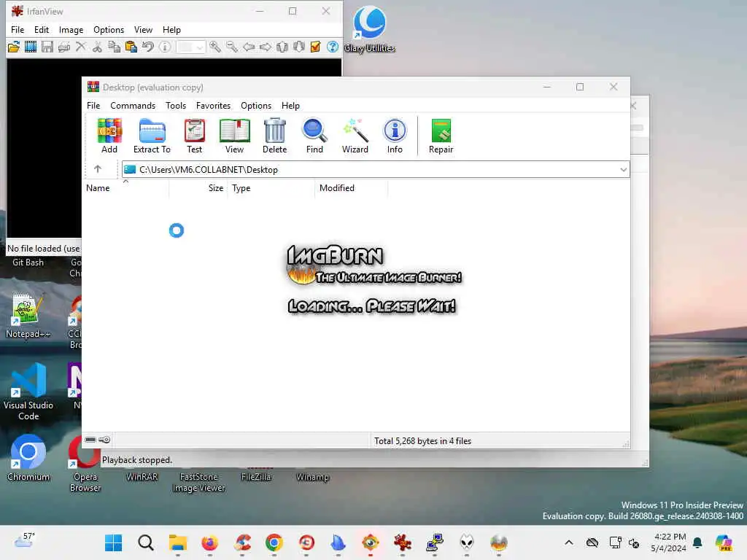Screen dimensions: 747x560
Task: Click the Test archive icon in WinRAR
Action: (194, 131)
